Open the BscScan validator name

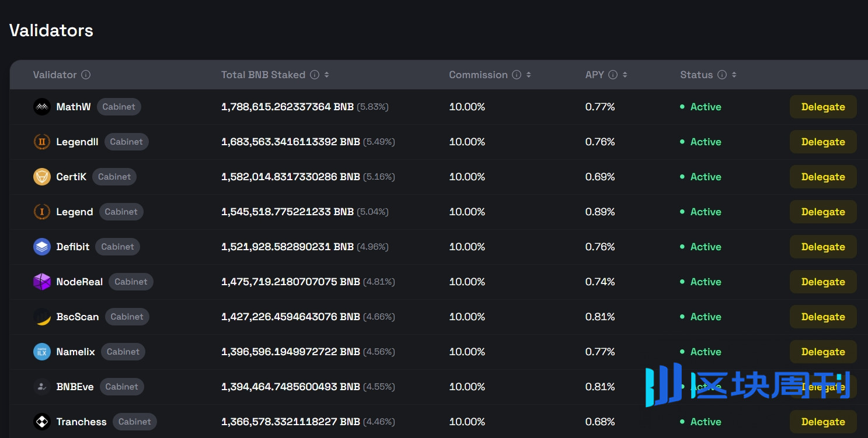point(78,317)
